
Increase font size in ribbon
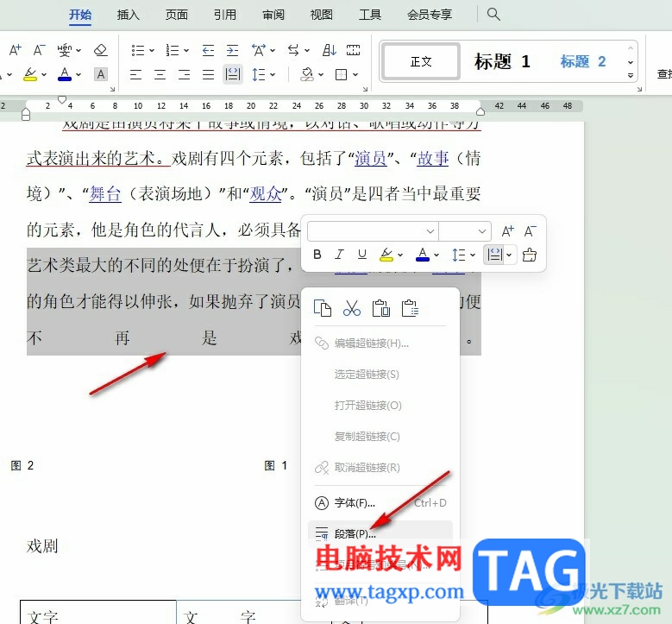click(15, 50)
